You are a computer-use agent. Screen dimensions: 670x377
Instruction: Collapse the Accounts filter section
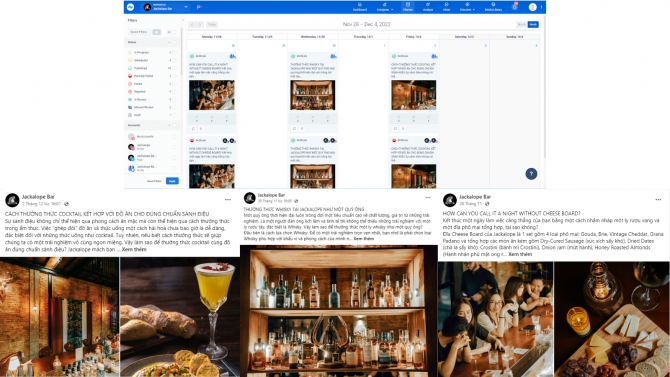coord(169,125)
